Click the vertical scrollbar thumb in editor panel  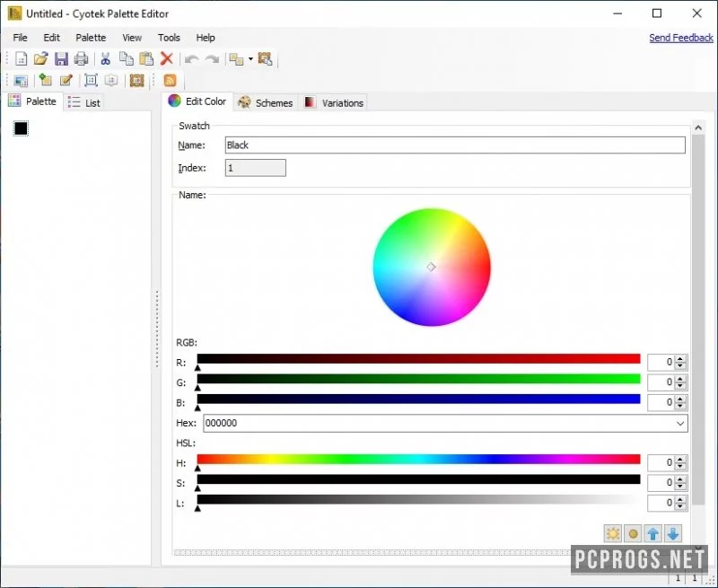coord(698,320)
